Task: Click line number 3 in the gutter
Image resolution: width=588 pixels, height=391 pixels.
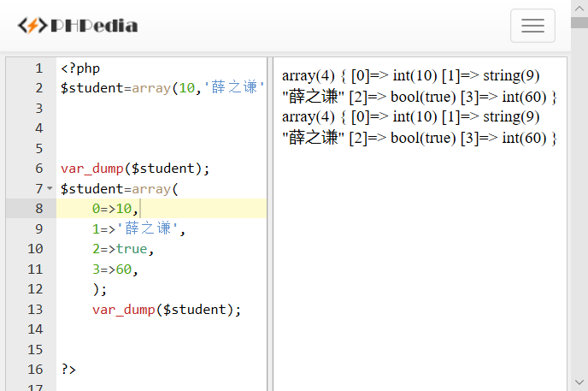Action: point(39,108)
